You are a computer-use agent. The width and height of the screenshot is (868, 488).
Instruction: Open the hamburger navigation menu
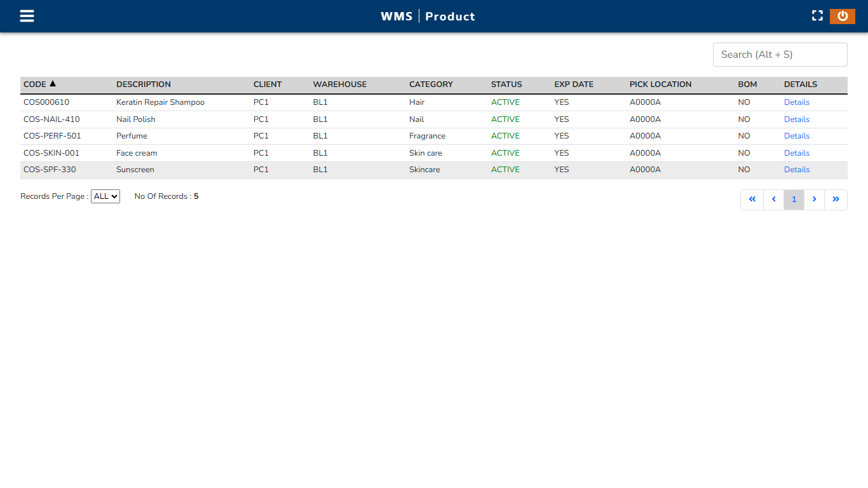[27, 16]
